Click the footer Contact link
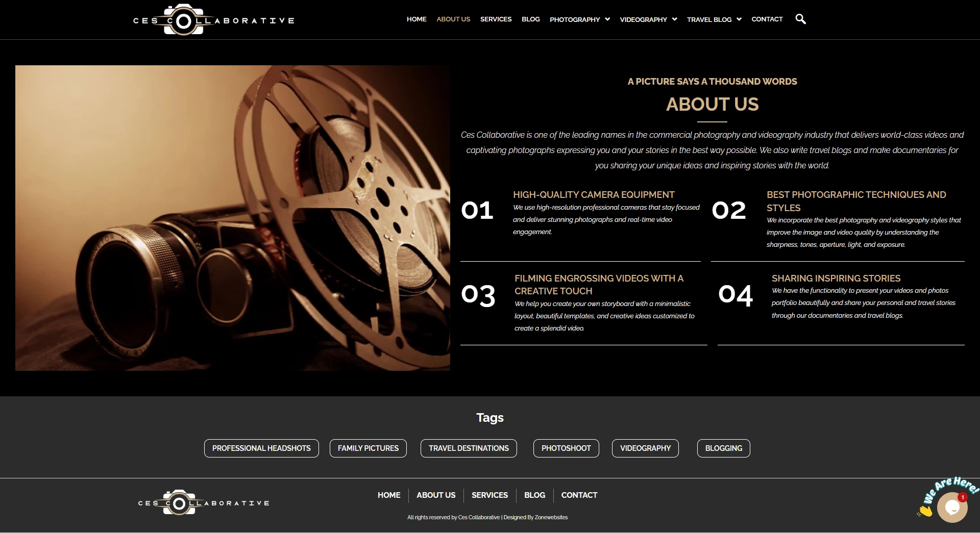 [579, 495]
